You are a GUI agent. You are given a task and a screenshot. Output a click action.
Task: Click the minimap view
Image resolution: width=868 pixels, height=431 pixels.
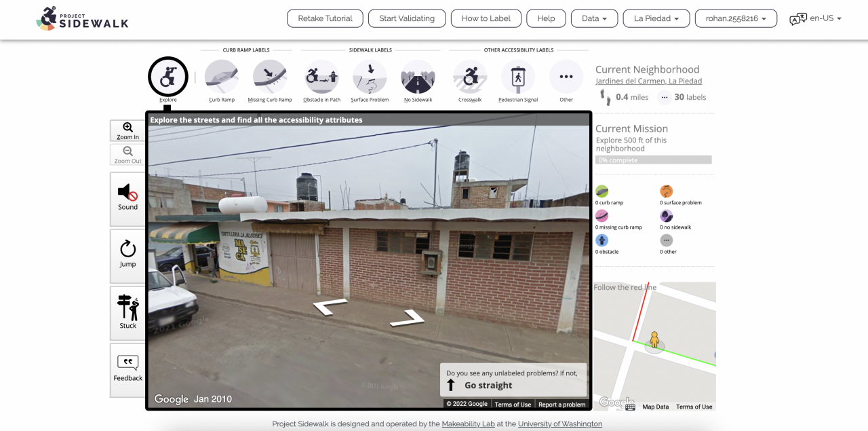click(x=654, y=346)
